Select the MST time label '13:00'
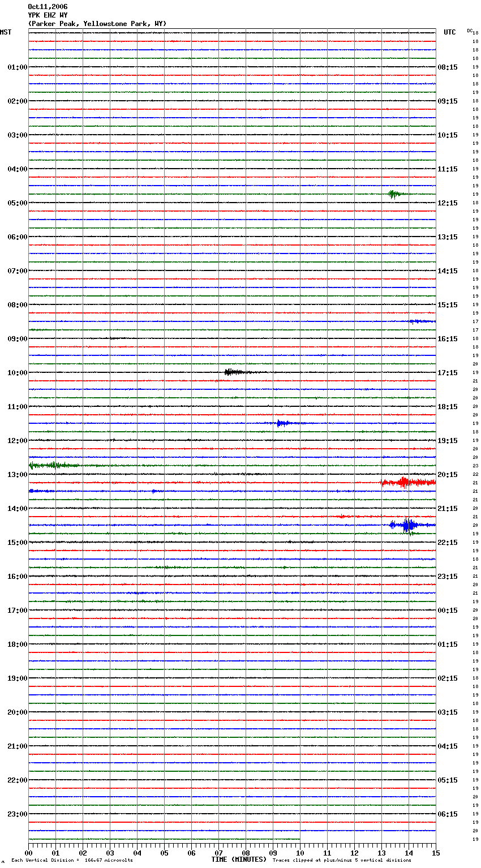 point(18,475)
